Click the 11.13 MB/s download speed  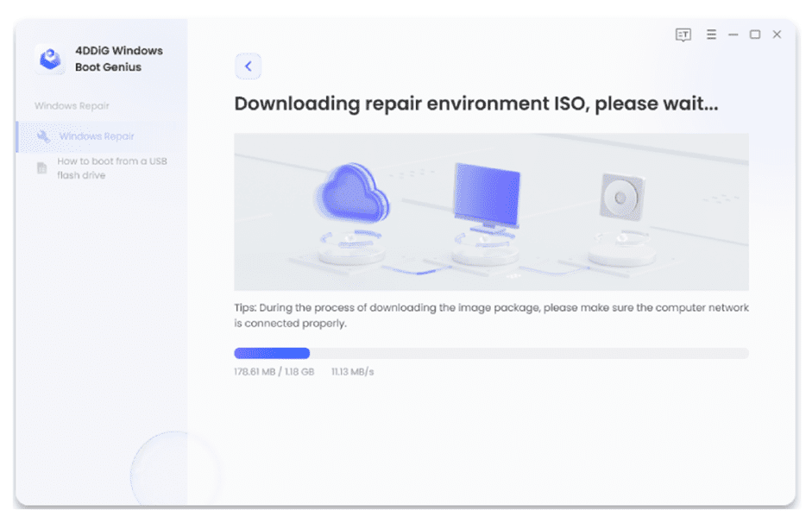pyautogui.click(x=352, y=372)
